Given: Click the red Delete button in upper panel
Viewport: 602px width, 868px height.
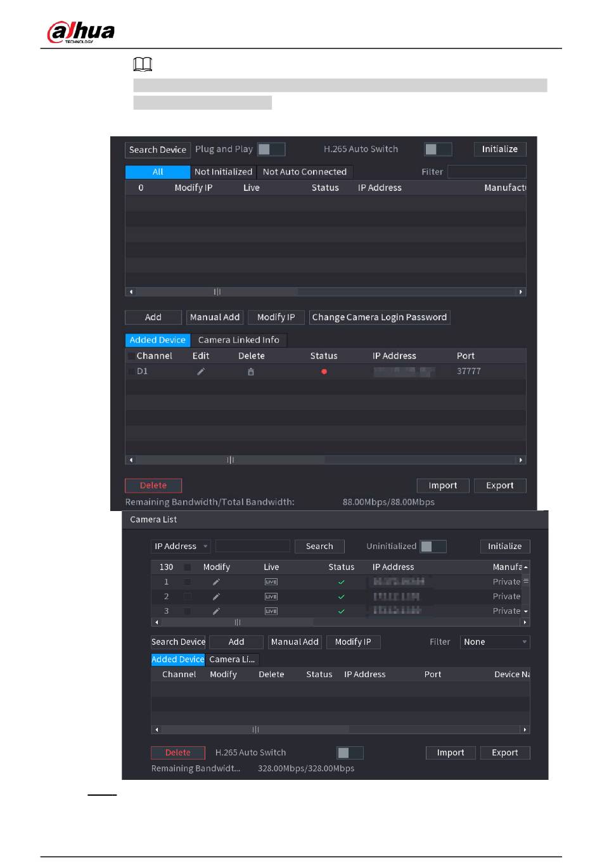Looking at the screenshot, I should [x=153, y=486].
